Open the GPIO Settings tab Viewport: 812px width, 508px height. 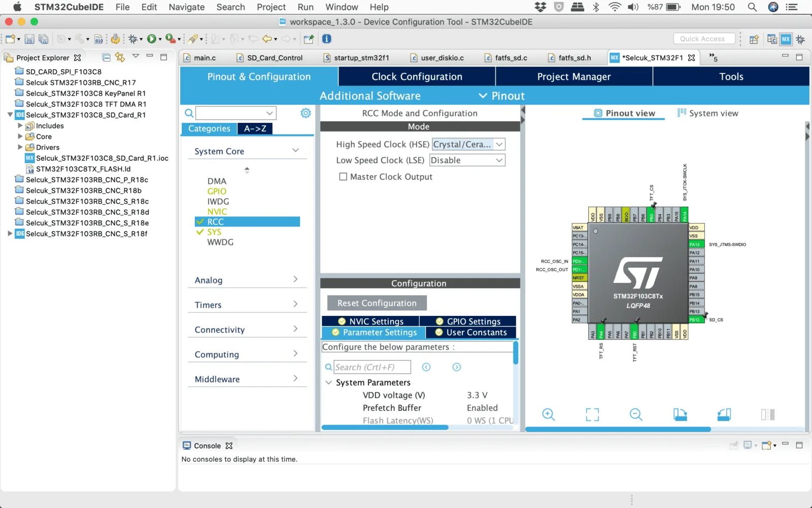(468, 321)
